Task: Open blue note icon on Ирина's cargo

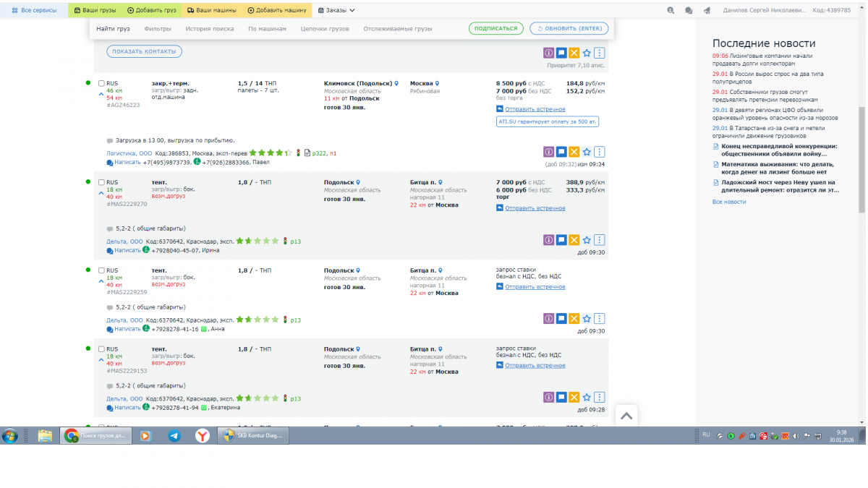Action: coord(561,240)
